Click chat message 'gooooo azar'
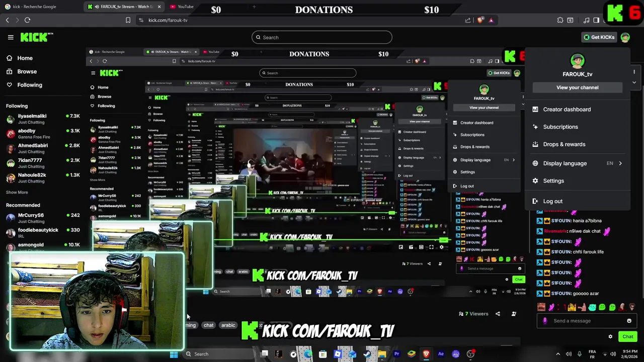 click(x=586, y=294)
